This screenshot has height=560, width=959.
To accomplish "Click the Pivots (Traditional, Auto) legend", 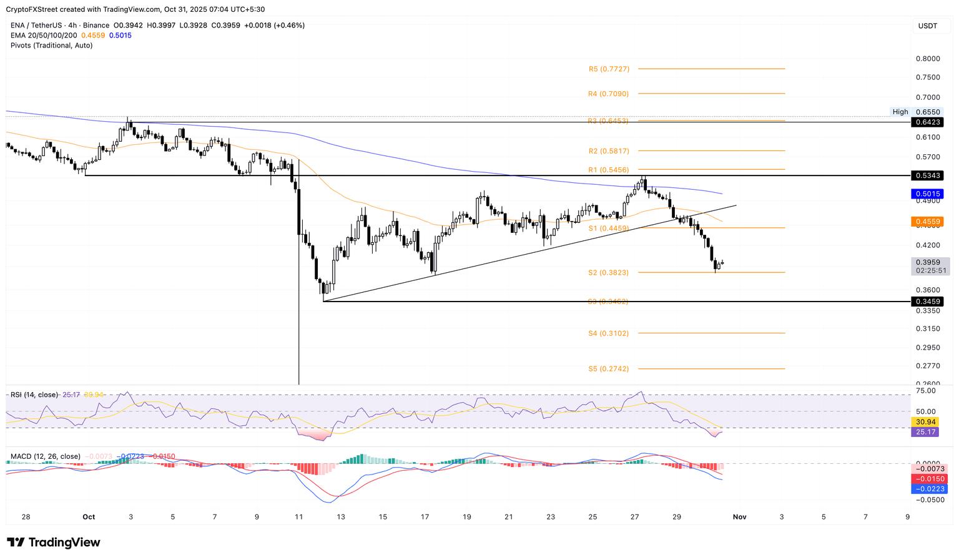I will click(51, 45).
